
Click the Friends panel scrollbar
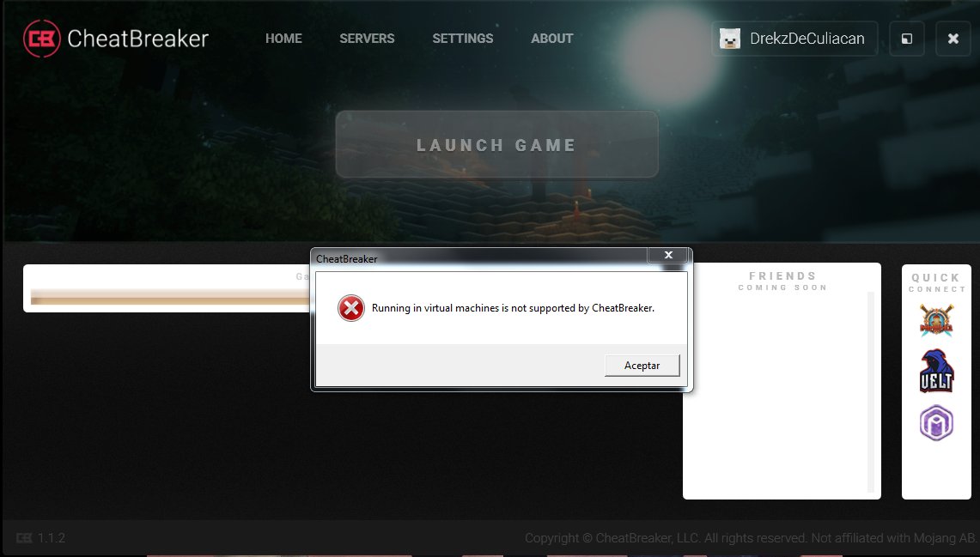[871, 392]
